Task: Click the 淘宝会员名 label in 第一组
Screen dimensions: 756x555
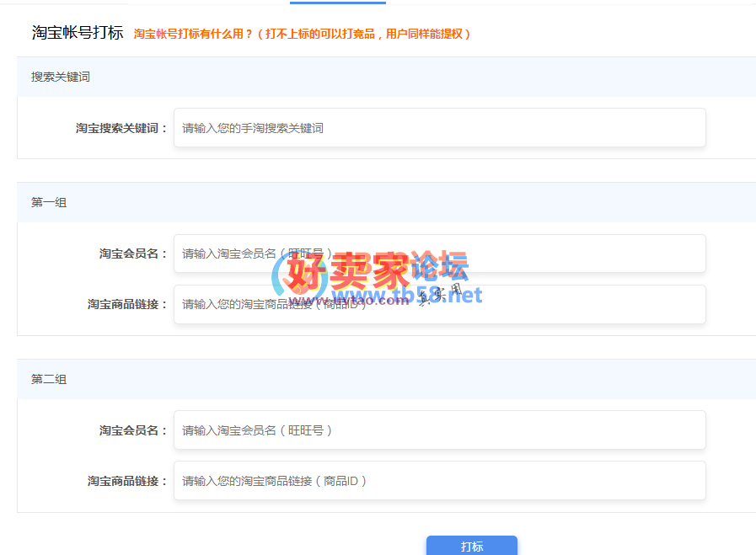Action: (133, 253)
